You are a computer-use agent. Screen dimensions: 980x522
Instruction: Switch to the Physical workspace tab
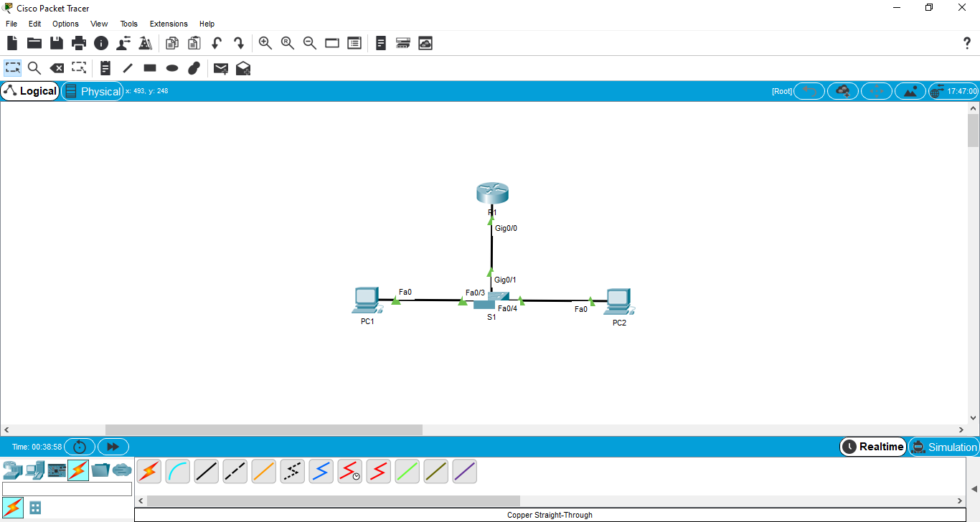click(x=93, y=91)
